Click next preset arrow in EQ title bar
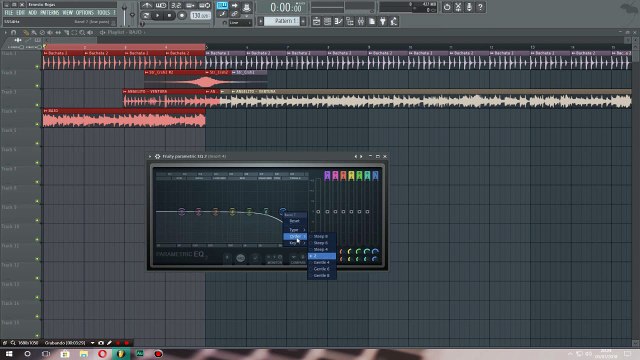 tap(361, 156)
